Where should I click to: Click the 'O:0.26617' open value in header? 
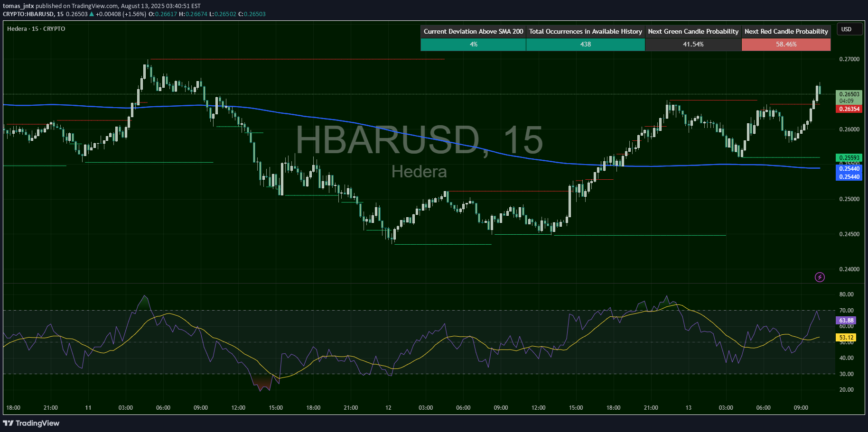coord(163,14)
